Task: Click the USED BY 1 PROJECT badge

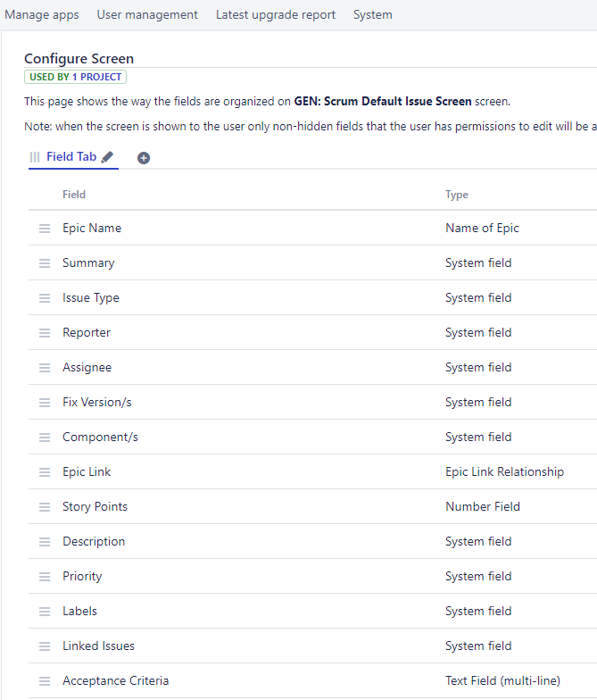Action: coord(75,77)
